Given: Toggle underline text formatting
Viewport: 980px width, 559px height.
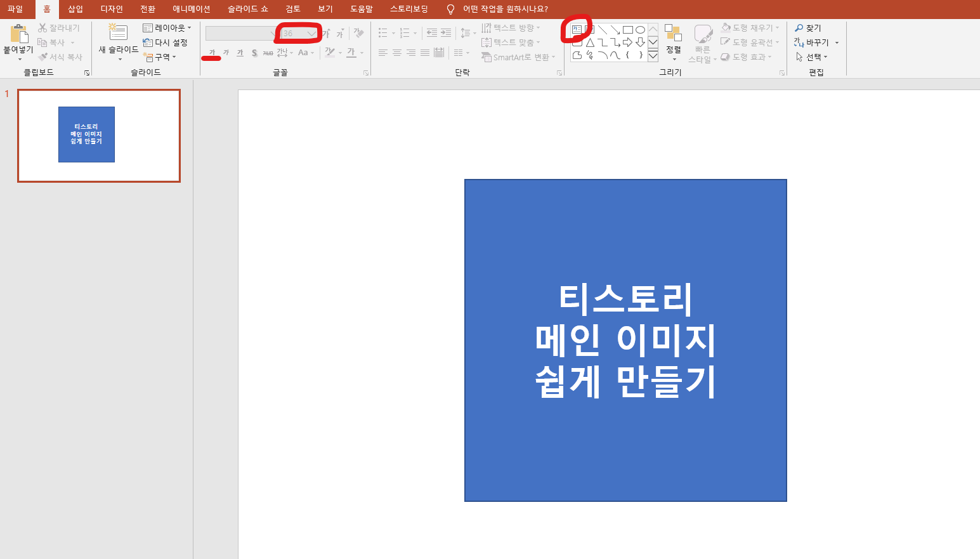Looking at the screenshot, I should click(240, 53).
